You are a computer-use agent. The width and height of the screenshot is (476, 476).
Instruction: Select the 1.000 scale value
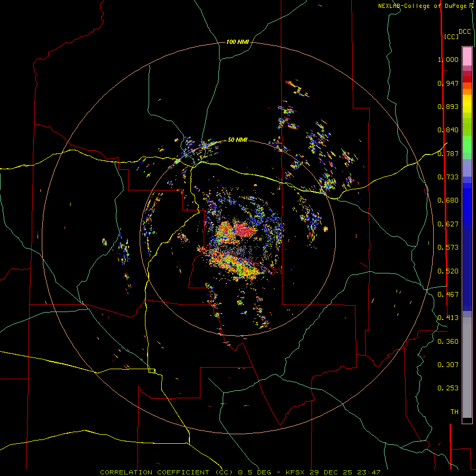[448, 59]
